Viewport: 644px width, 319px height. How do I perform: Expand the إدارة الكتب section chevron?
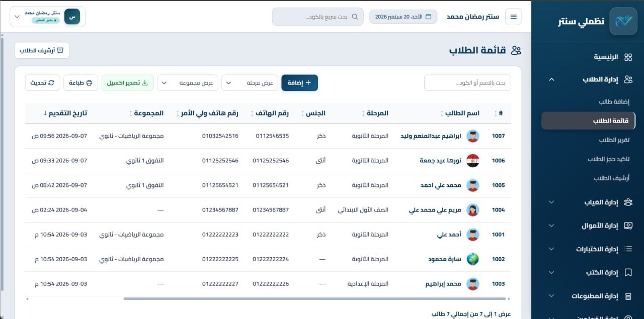tap(551, 273)
